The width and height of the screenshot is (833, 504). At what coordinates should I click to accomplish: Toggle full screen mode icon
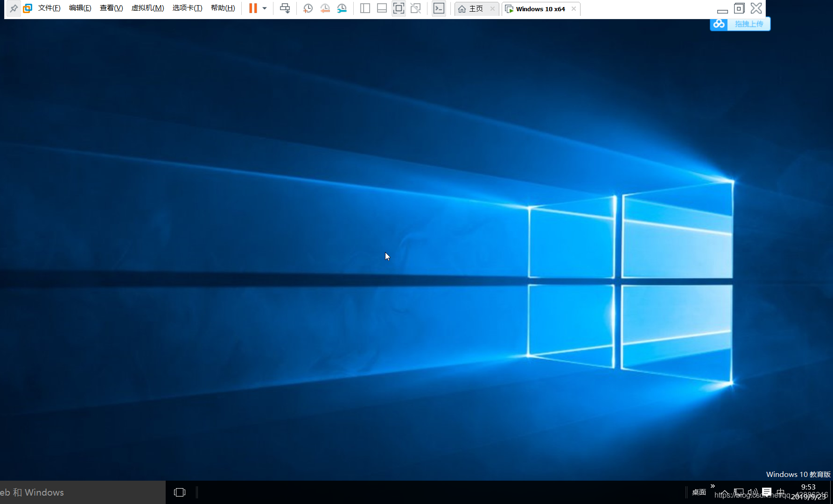399,8
